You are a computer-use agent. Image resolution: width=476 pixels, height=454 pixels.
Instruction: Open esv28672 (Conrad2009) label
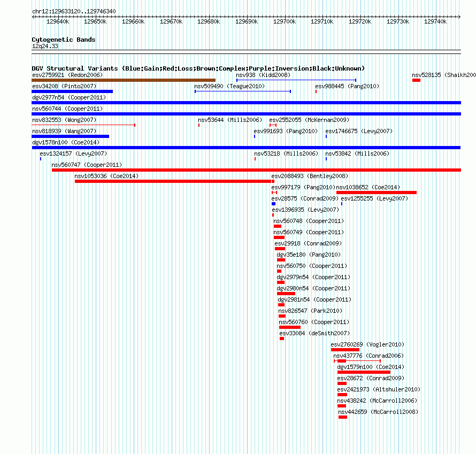pos(371,378)
